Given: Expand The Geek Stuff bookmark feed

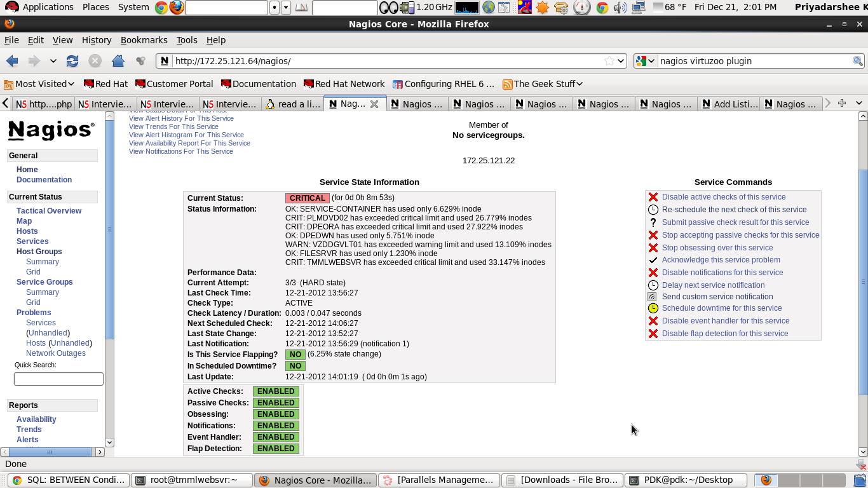Looking at the screenshot, I should tap(543, 84).
